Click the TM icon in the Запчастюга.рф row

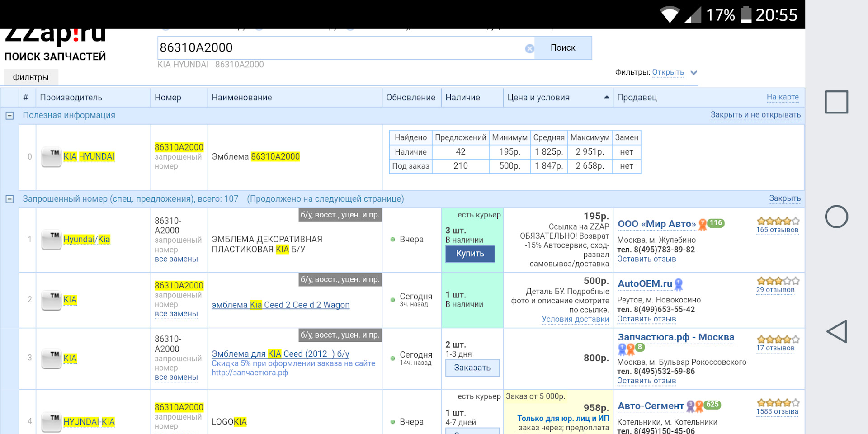52,359
